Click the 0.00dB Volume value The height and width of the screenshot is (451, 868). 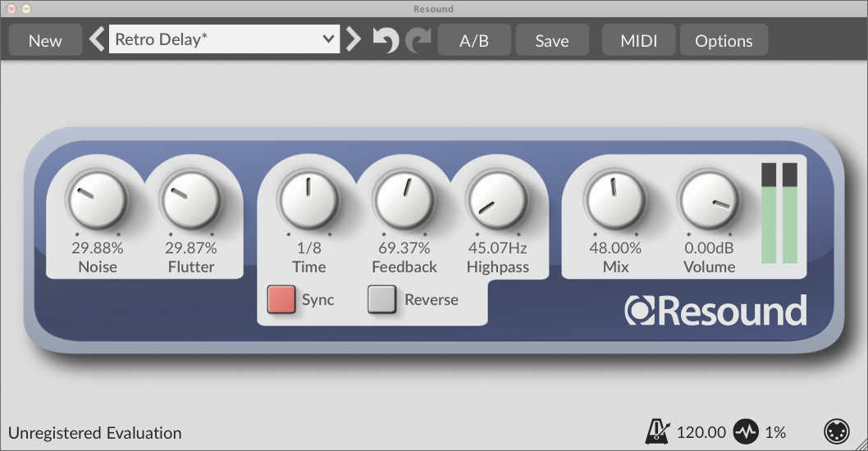coord(709,248)
